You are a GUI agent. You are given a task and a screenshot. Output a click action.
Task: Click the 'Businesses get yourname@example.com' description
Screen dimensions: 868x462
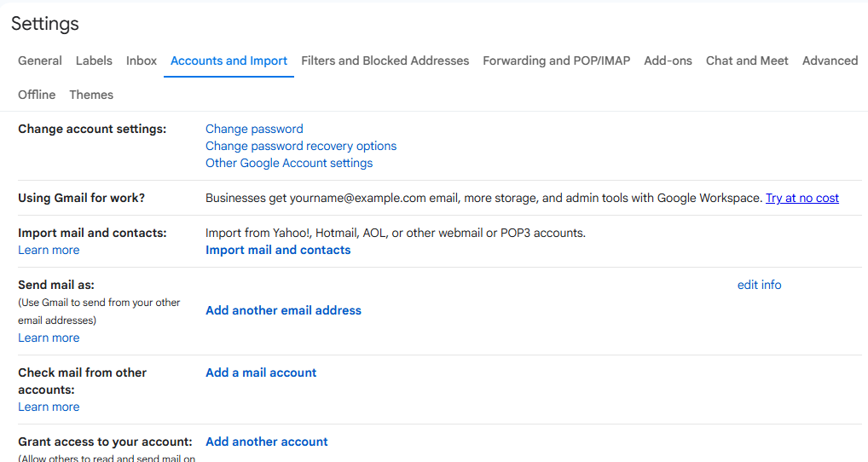click(483, 198)
